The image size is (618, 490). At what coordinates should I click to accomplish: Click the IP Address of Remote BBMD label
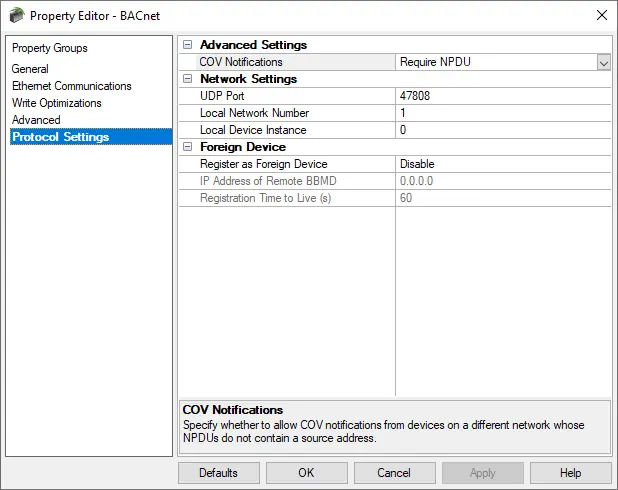click(268, 181)
